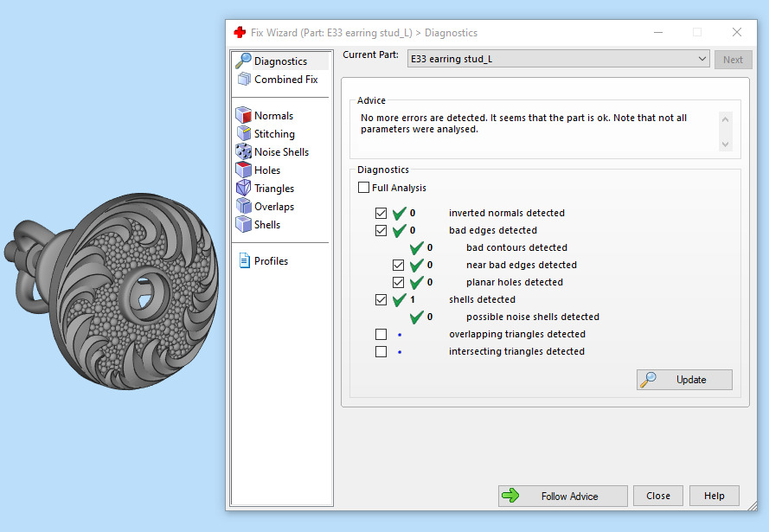
Task: Click 'possible noise shells detected' text
Action: 533,317
